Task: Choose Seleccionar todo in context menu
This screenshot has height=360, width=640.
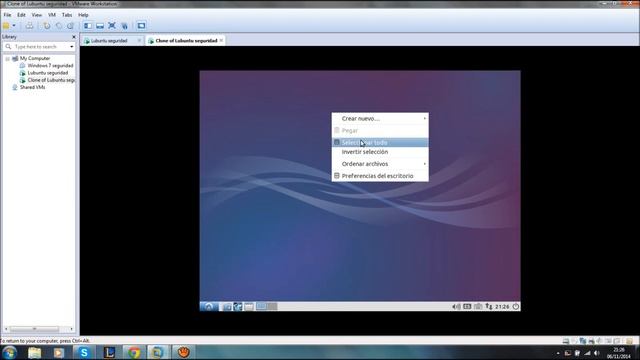Action: click(380, 142)
